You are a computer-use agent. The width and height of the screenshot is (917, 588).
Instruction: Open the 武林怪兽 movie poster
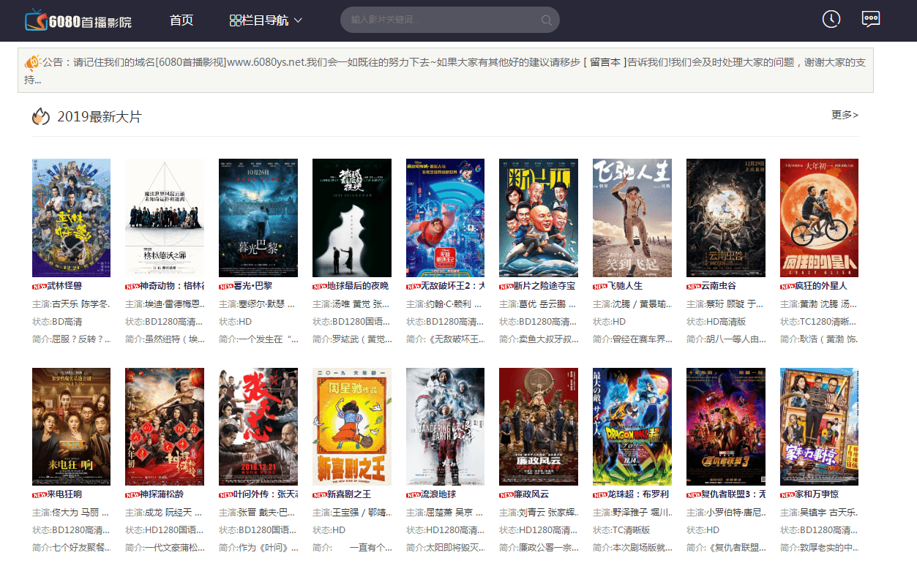71,218
